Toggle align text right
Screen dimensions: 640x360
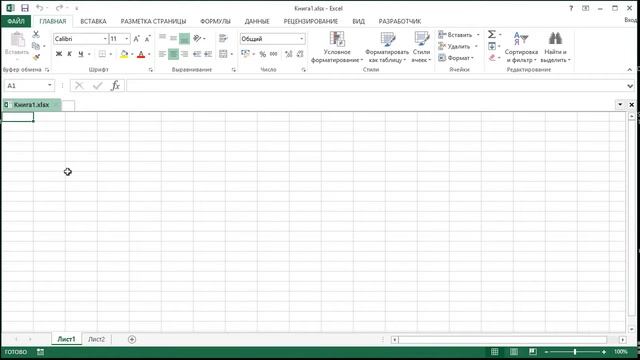(184, 54)
